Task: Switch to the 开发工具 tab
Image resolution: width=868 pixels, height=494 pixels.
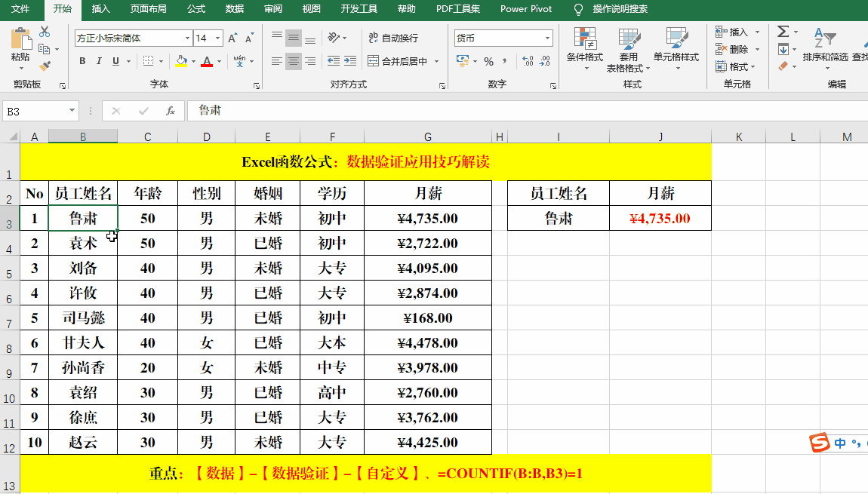Action: pyautogui.click(x=359, y=9)
